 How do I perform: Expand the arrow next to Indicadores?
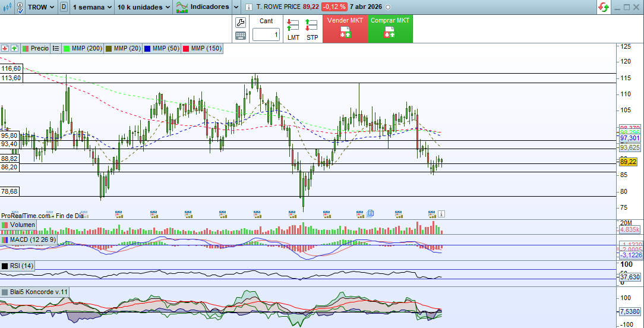tap(236, 7)
